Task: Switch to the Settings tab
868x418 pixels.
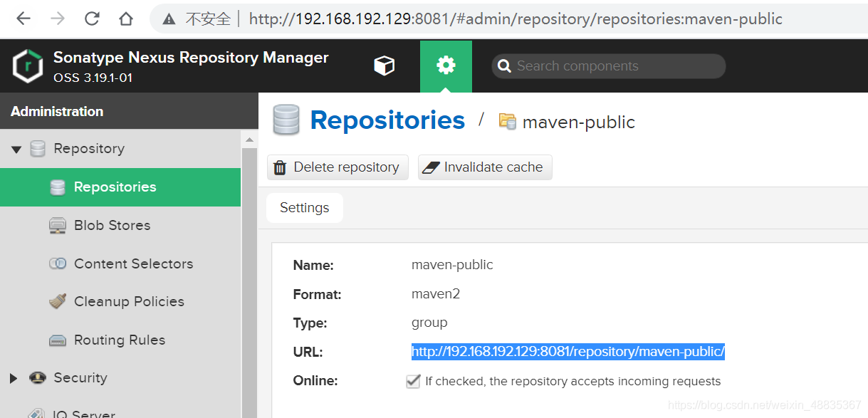Action: tap(305, 208)
